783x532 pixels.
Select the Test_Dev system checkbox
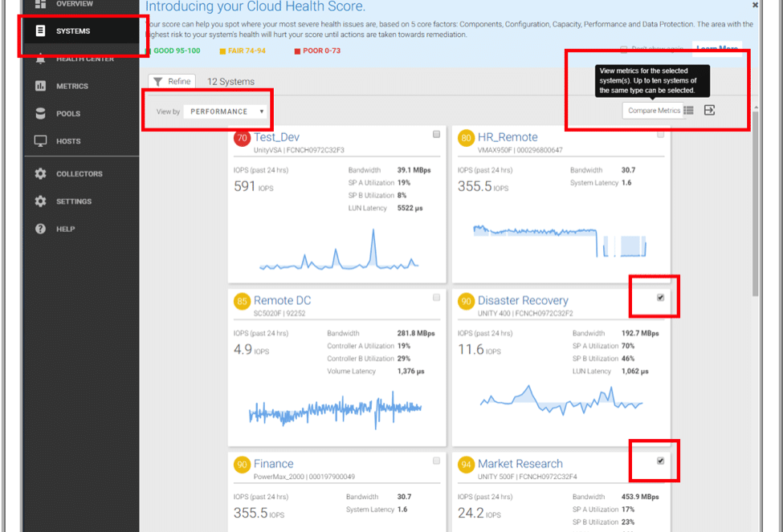tap(436, 134)
